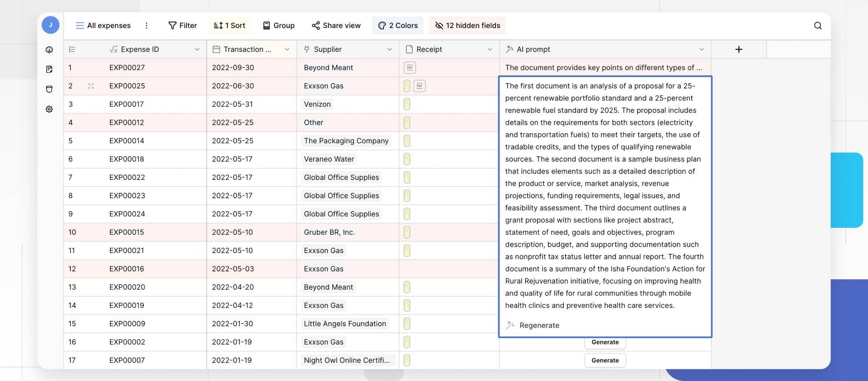Open the trash bucket icon in sidebar
The image size is (868, 381).
[49, 89]
